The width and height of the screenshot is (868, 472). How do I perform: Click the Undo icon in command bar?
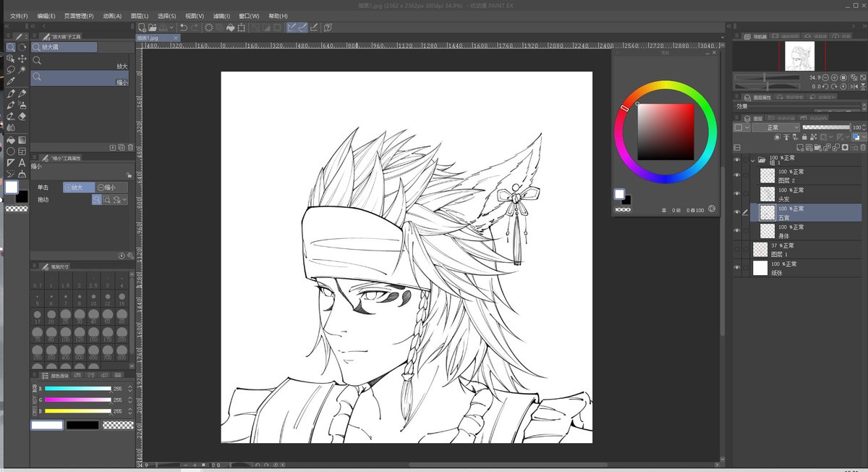pyautogui.click(x=184, y=28)
